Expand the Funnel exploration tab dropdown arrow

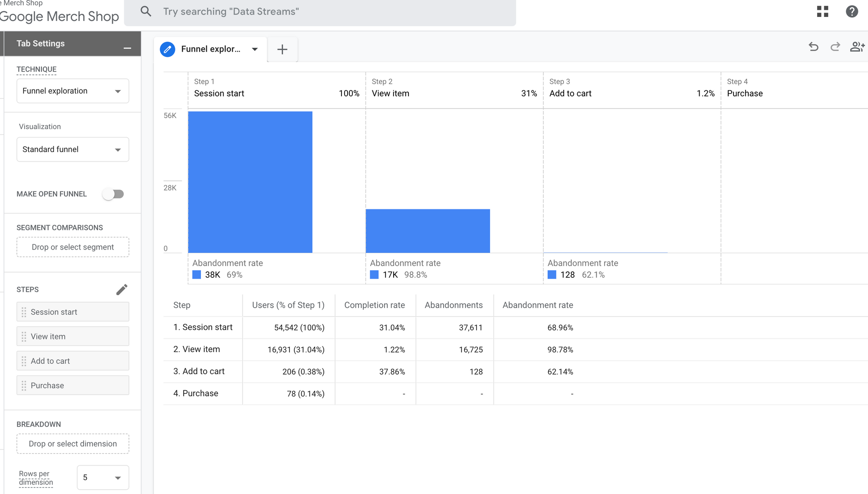click(x=255, y=49)
